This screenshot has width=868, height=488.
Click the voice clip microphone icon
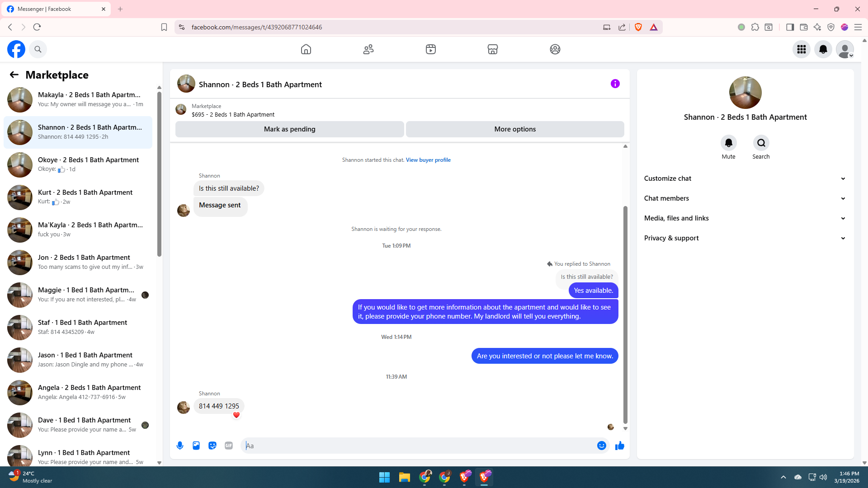pos(180,446)
